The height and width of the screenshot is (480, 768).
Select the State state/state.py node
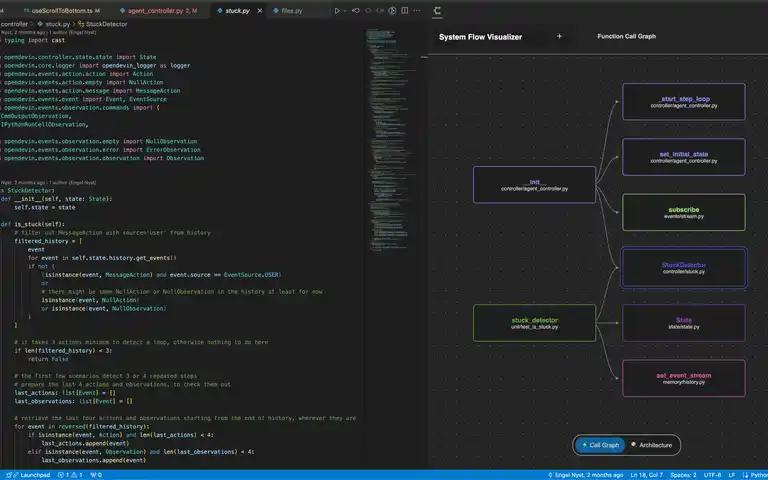tap(684, 323)
